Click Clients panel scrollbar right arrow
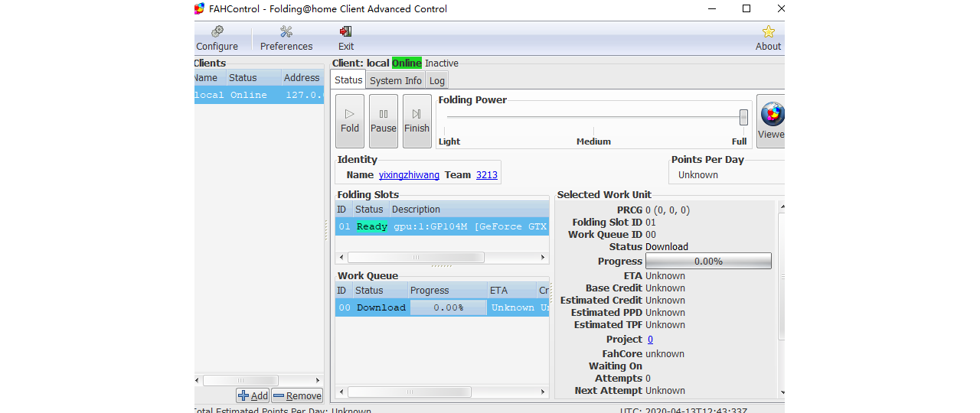This screenshot has width=980, height=413. 318,379
